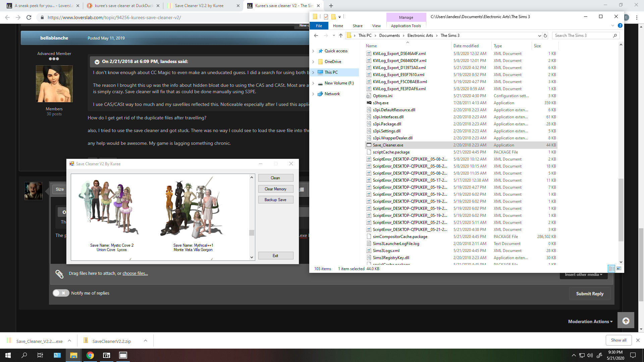Open Chrome from the taskbar
Screen dimensions: 644x362
pos(90,355)
